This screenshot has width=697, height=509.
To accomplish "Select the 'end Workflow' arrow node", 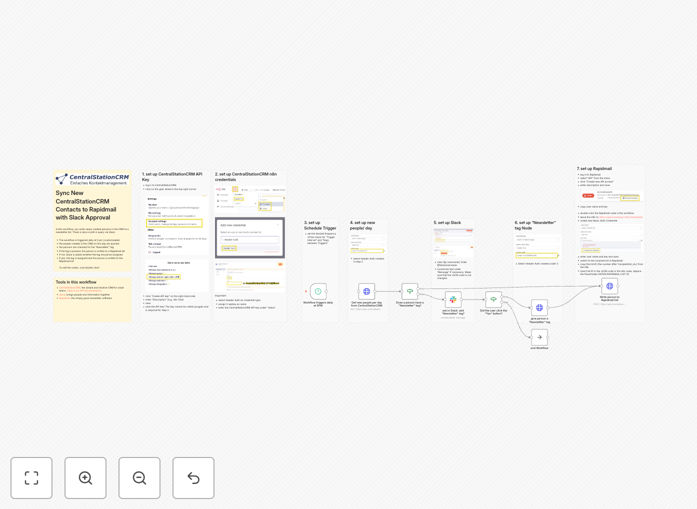I will (539, 337).
